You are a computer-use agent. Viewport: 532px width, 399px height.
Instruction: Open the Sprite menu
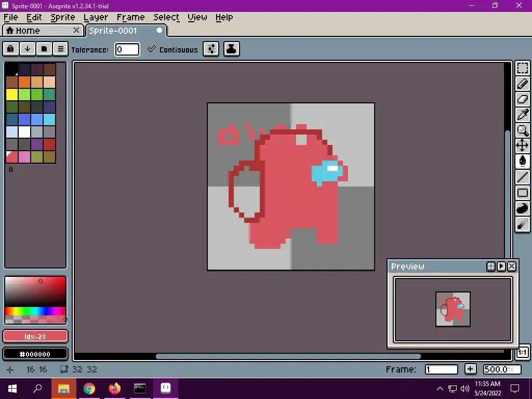pyautogui.click(x=63, y=17)
